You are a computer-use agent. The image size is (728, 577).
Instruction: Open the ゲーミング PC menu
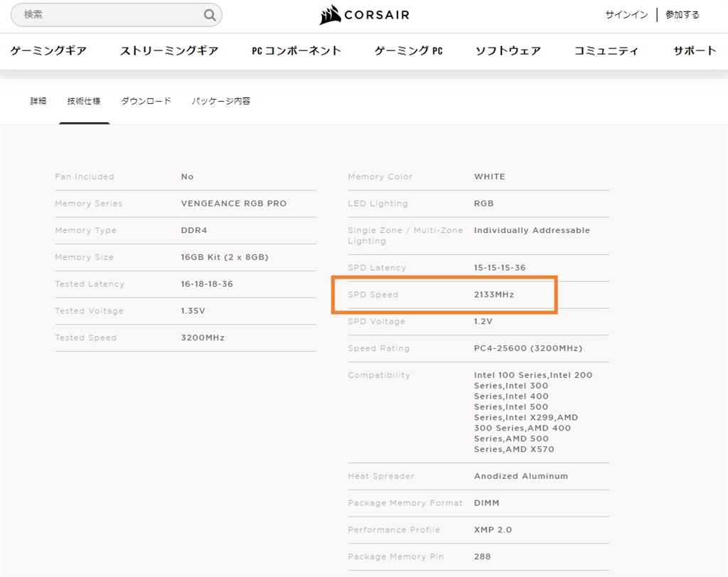tap(409, 50)
